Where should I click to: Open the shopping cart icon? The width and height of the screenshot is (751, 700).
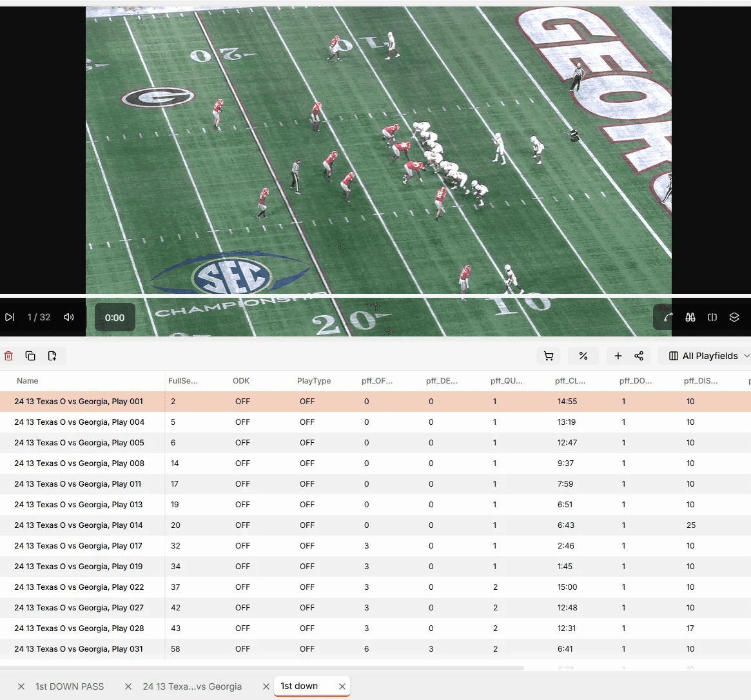549,356
